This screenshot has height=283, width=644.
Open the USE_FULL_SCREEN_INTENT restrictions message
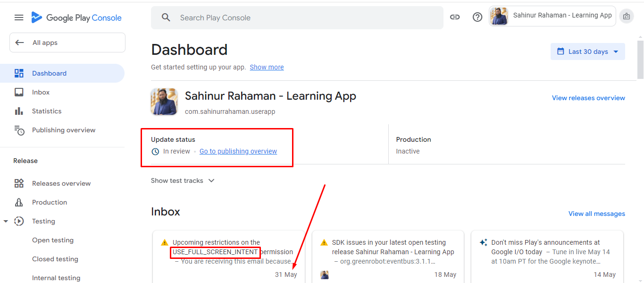point(229,257)
